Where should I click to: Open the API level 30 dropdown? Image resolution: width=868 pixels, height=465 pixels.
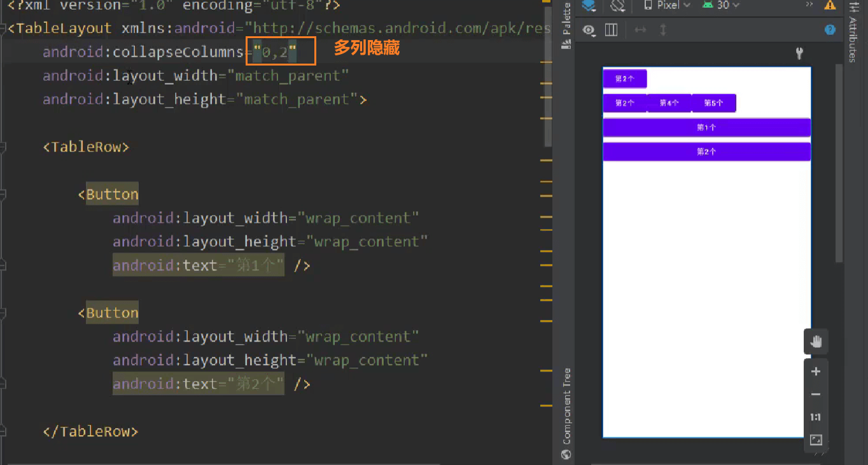[721, 5]
